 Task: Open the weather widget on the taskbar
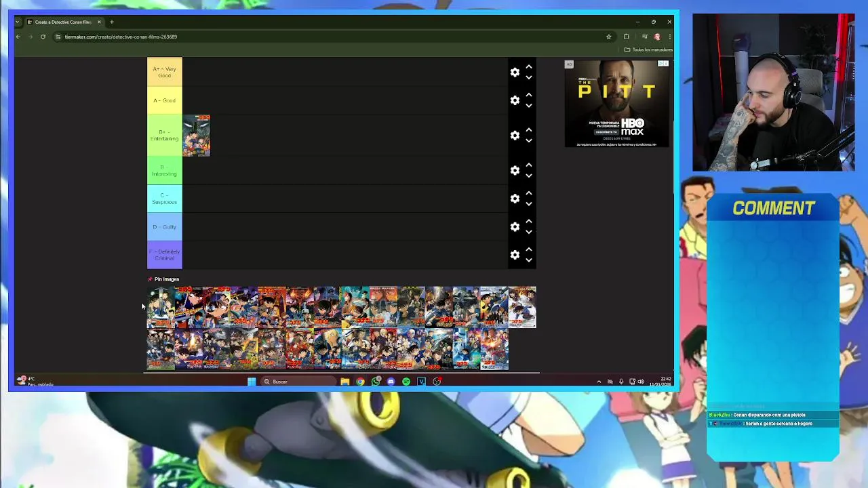tap(35, 382)
